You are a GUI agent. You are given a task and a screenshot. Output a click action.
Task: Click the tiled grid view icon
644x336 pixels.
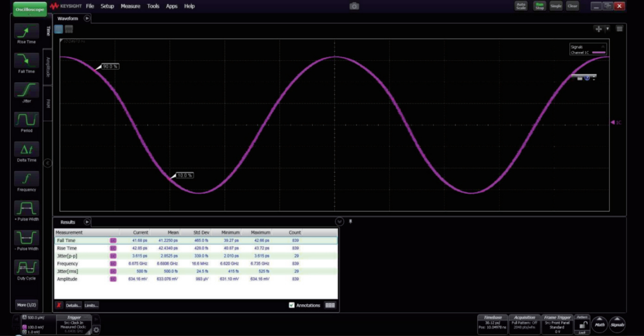pos(69,29)
